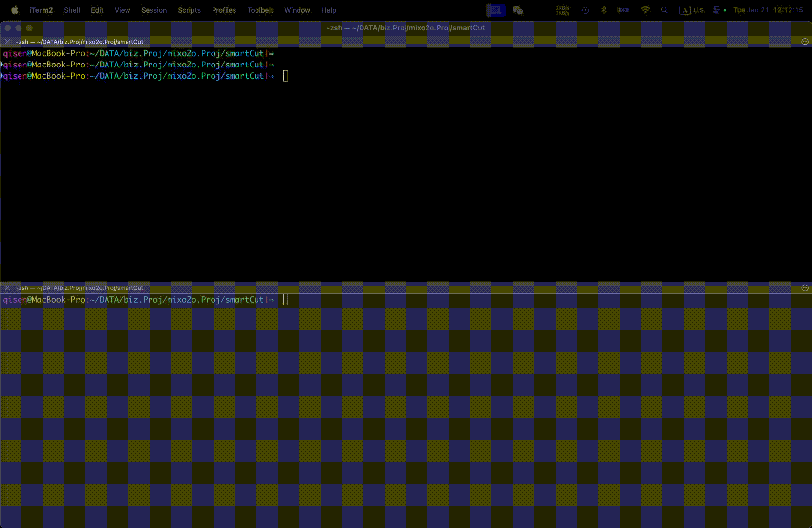This screenshot has height=528, width=812.
Task: Open the WeChat menu bar icon
Action: (x=517, y=10)
